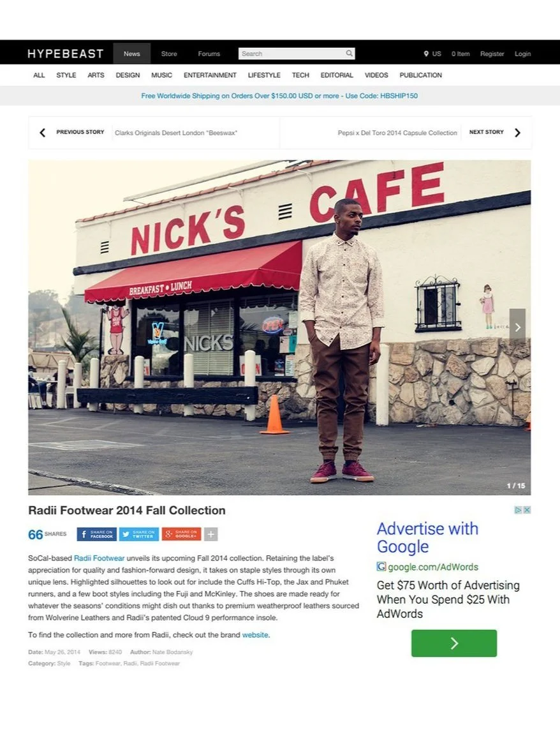Select the EDITORIAL category menu

coord(337,75)
